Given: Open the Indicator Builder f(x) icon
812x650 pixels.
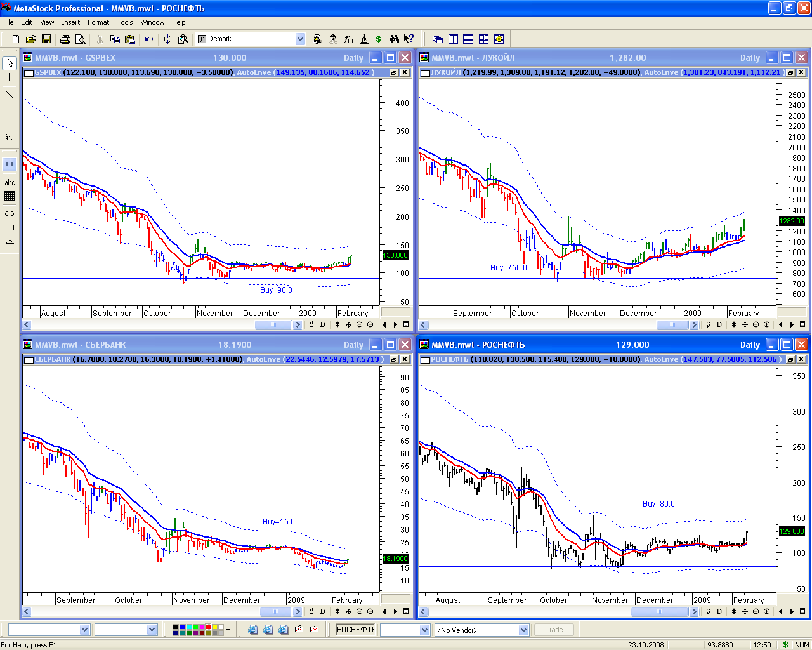Looking at the screenshot, I should click(x=348, y=39).
